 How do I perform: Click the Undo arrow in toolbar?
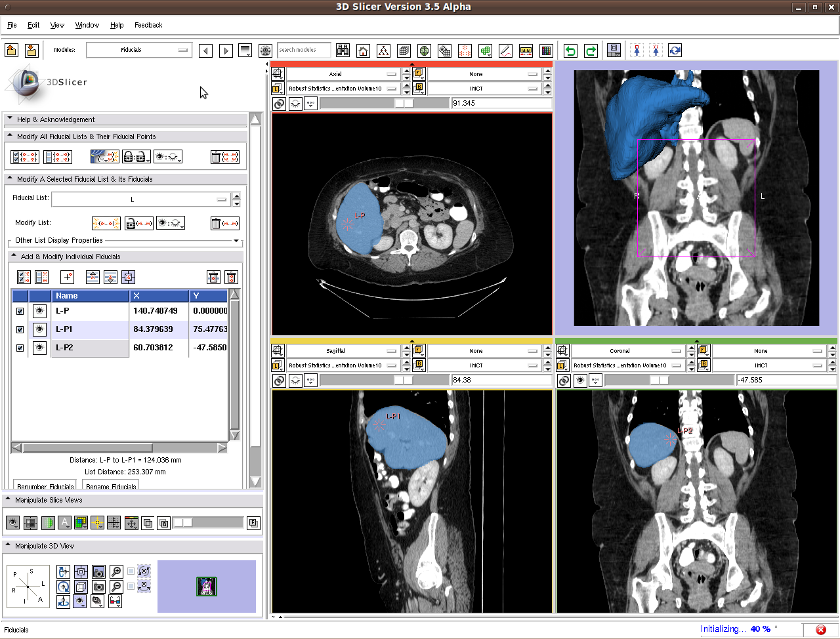570,51
